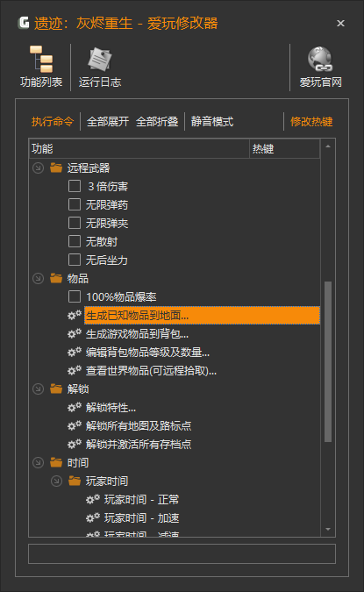
Task: Collapse the 玩家时间 subfolder arrow
Action: [x=56, y=481]
